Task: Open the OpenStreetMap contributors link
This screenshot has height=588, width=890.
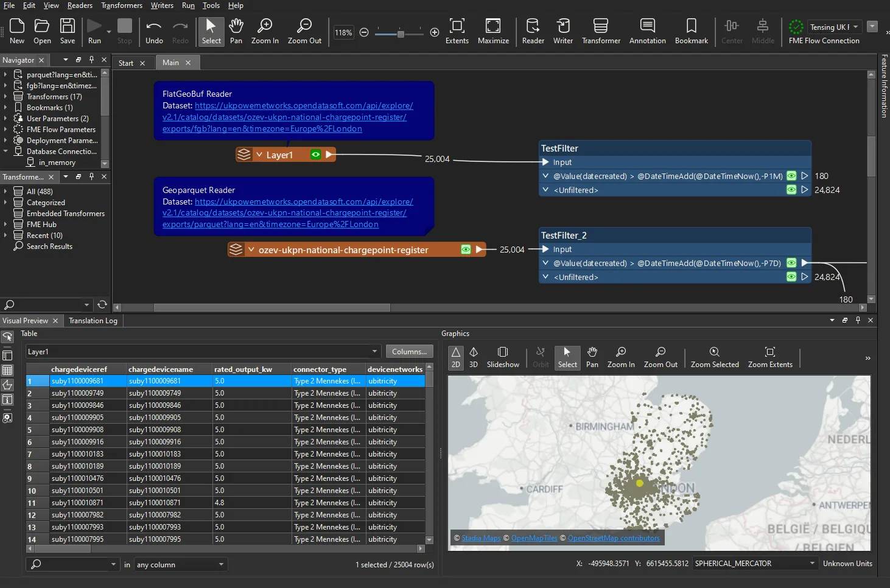Action: 613,538
